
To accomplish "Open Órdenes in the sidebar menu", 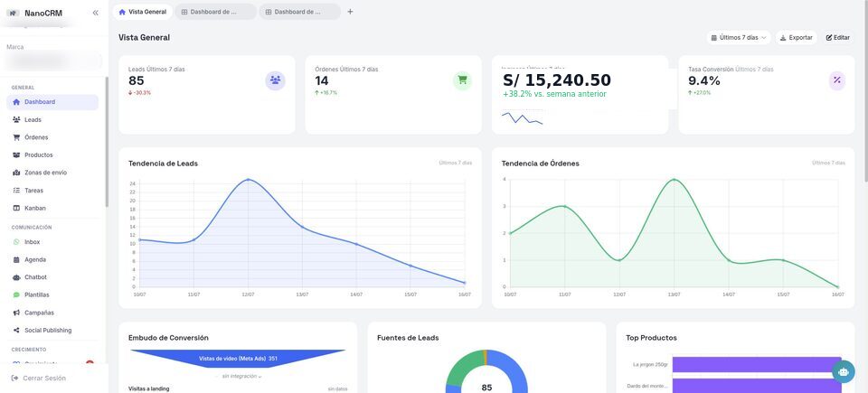I will click(x=52, y=137).
